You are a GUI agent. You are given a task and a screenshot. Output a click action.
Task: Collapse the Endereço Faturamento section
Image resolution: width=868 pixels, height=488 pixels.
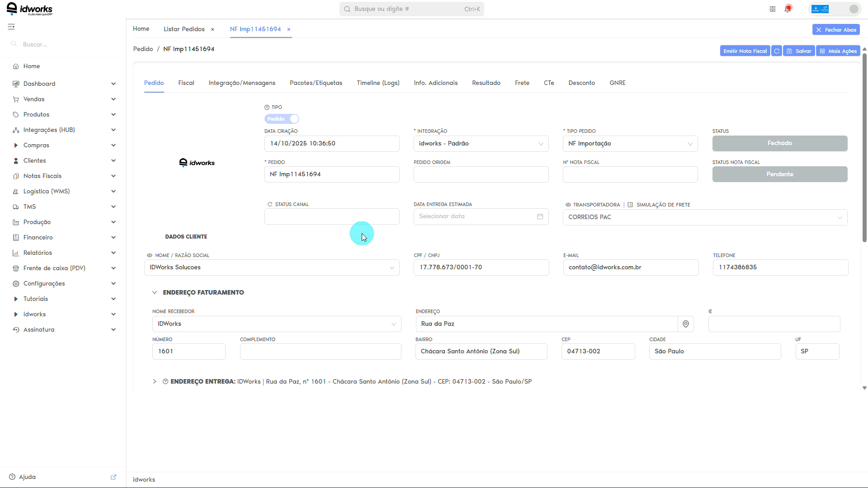click(155, 292)
